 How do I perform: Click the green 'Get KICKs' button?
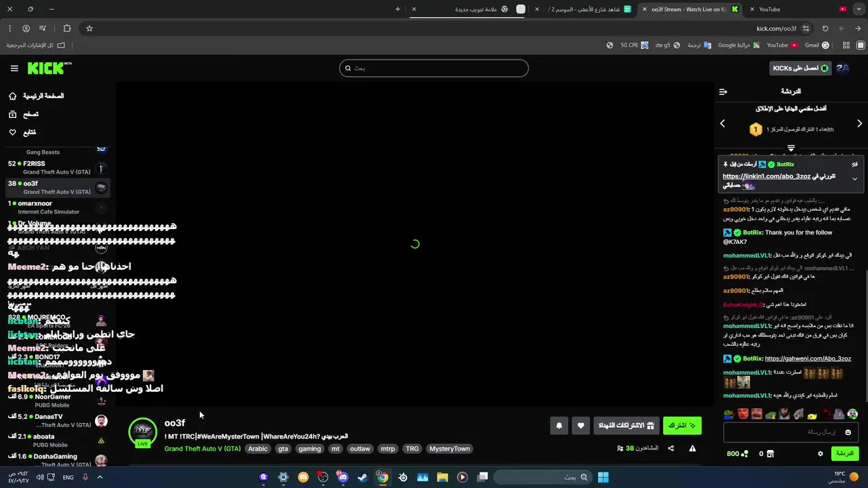[800, 68]
